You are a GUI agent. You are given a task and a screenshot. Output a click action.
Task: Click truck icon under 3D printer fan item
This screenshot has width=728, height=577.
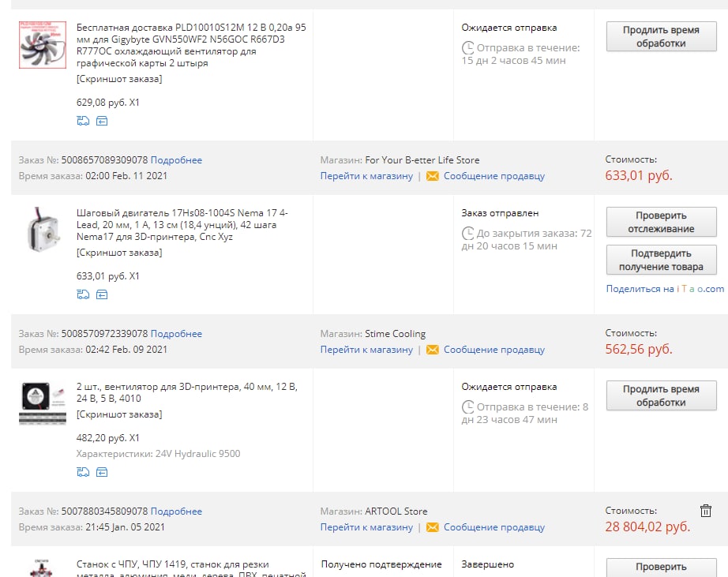83,472
